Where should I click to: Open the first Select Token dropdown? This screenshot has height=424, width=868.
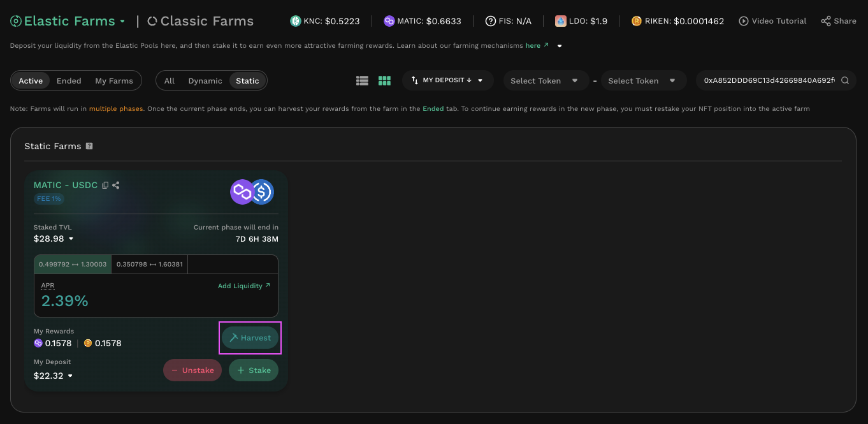pyautogui.click(x=544, y=80)
